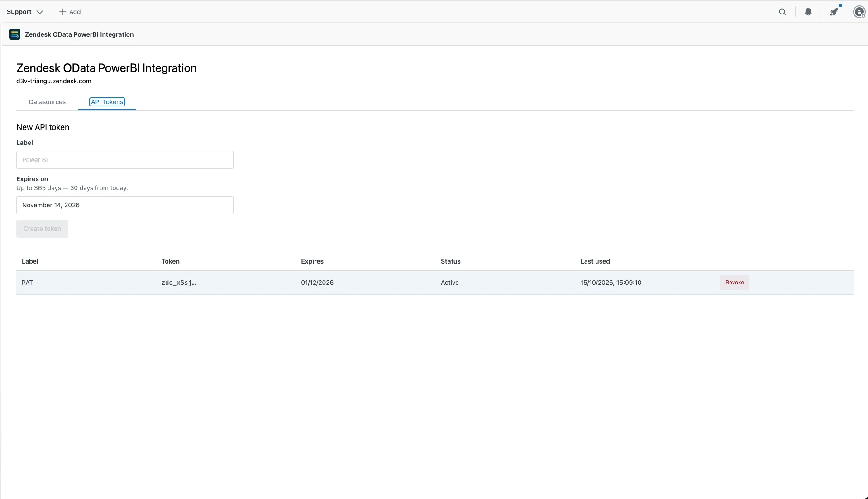
Task: Click the Add new tab button
Action: tap(70, 12)
